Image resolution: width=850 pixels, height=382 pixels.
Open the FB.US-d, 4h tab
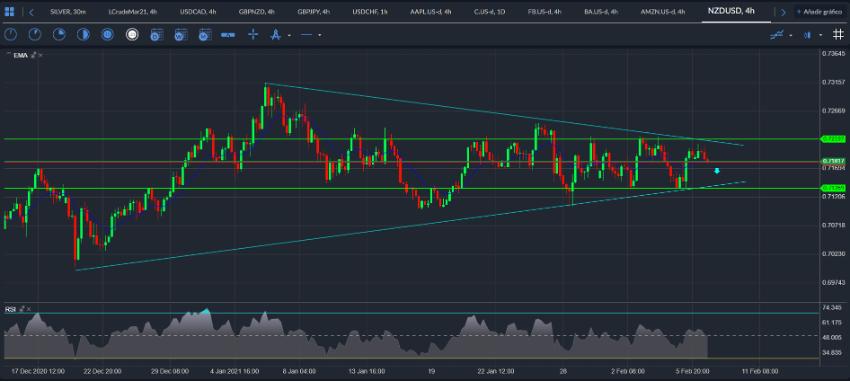tap(544, 11)
